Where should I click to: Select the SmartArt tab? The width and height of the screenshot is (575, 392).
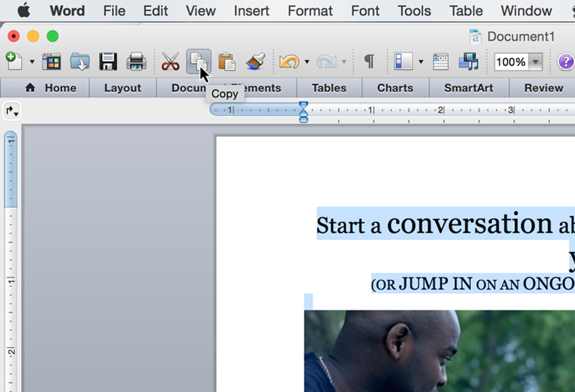point(469,88)
